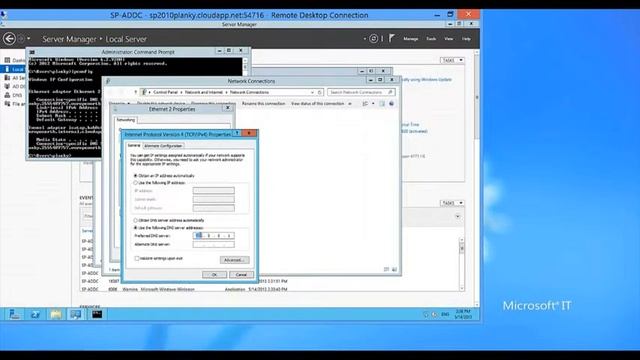Click OK in TCP/IPv4 Properties

pos(214,275)
